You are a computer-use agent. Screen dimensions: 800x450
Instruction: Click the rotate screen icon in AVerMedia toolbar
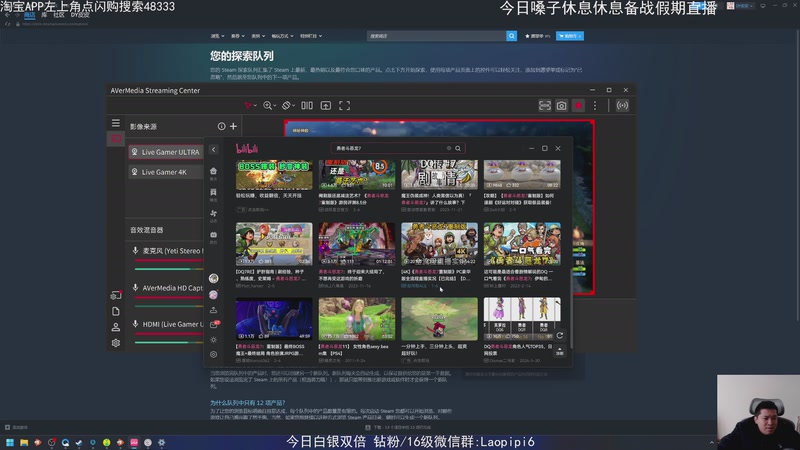pos(287,106)
